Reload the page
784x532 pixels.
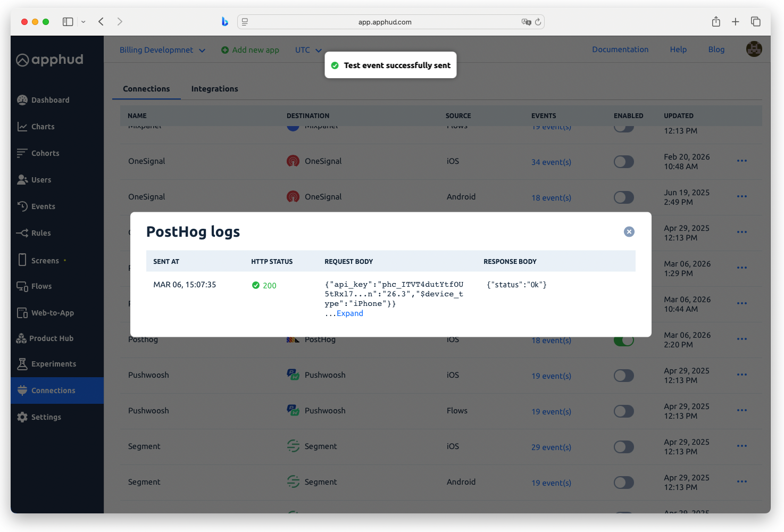[538, 22]
